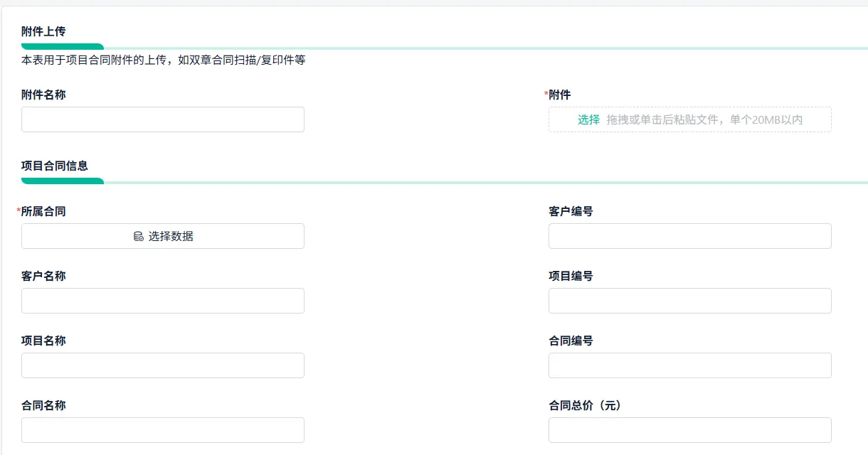Click into the 客户名称 input box
868x455 pixels.
pyautogui.click(x=163, y=301)
